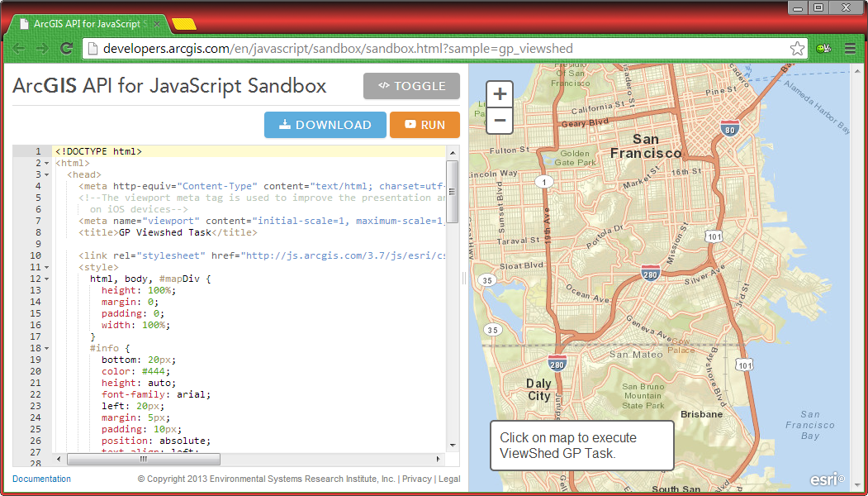Viewport: 868px width, 496px height.
Task: Click the horizontal scroll right arrow
Action: (x=438, y=459)
